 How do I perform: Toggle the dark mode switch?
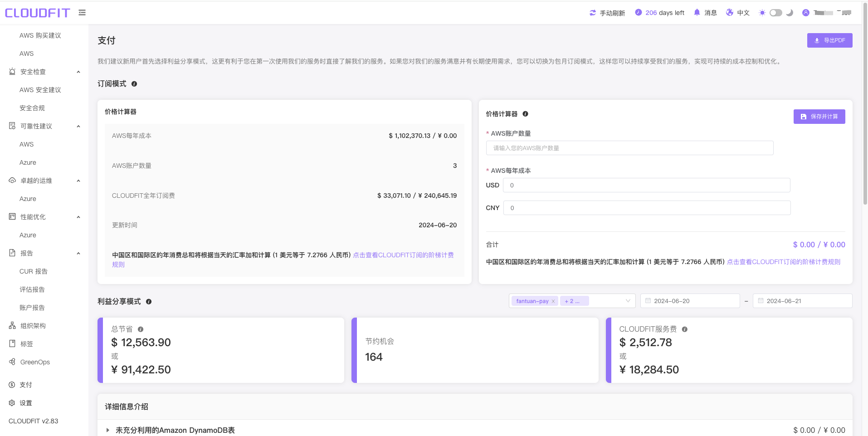tap(776, 13)
